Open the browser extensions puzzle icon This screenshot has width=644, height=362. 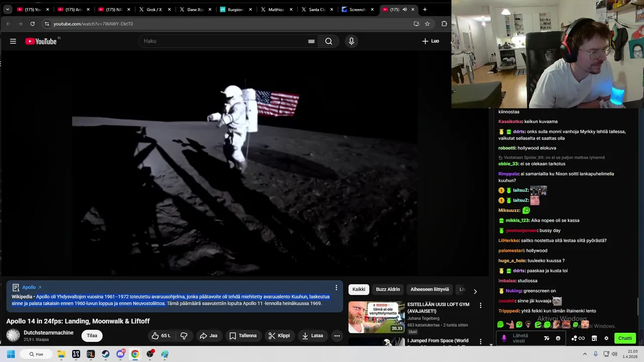pos(444,24)
